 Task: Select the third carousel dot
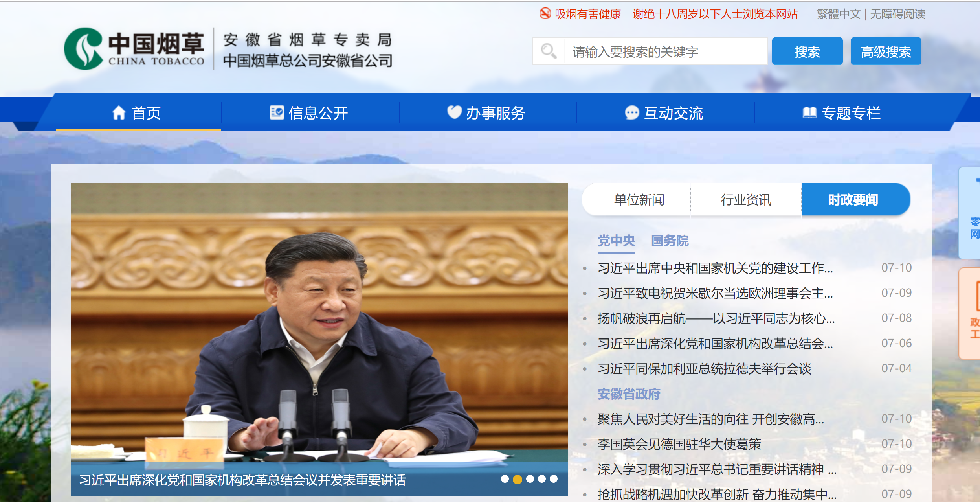530,479
